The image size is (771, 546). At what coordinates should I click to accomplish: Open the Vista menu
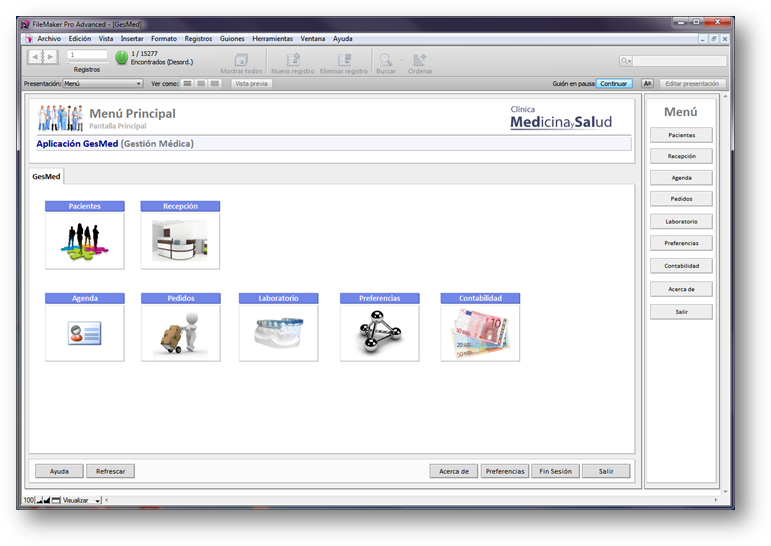click(106, 39)
